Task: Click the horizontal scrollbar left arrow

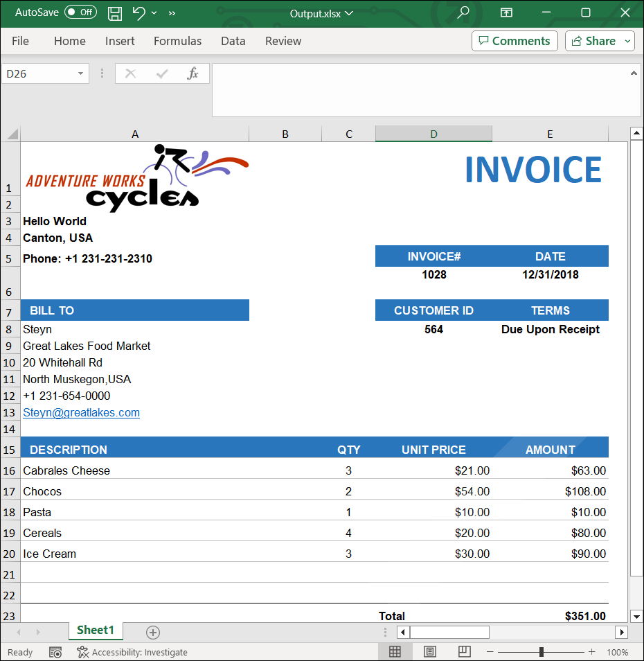Action: coord(403,632)
